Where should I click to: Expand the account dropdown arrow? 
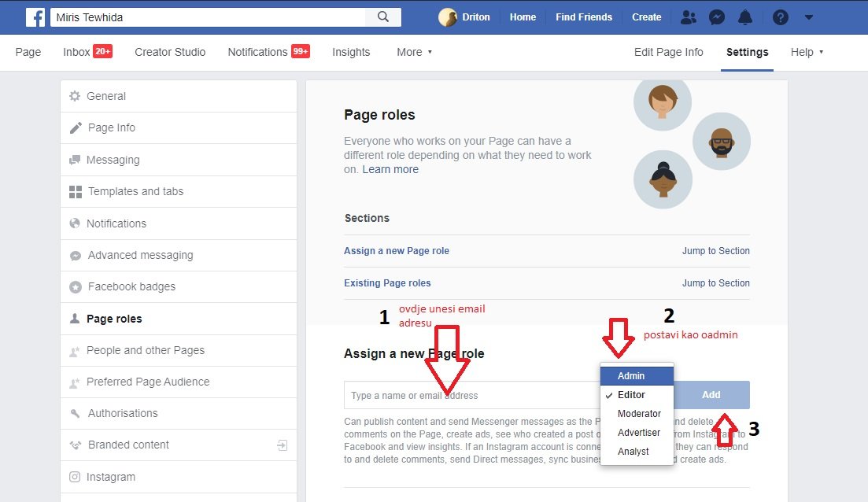(809, 17)
